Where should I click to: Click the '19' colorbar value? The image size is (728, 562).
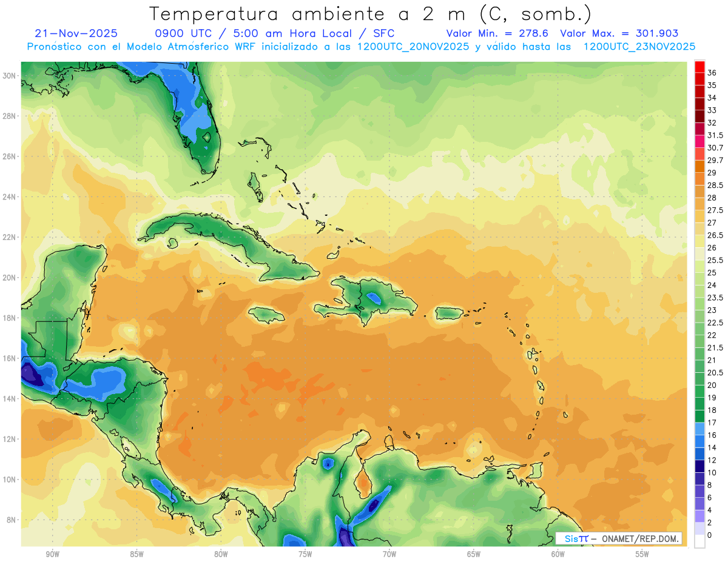(712, 398)
